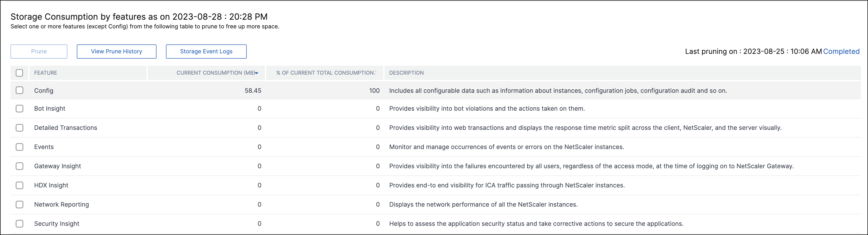The width and height of the screenshot is (868, 235).
Task: Click the Gateway Insight feature name
Action: [58, 166]
